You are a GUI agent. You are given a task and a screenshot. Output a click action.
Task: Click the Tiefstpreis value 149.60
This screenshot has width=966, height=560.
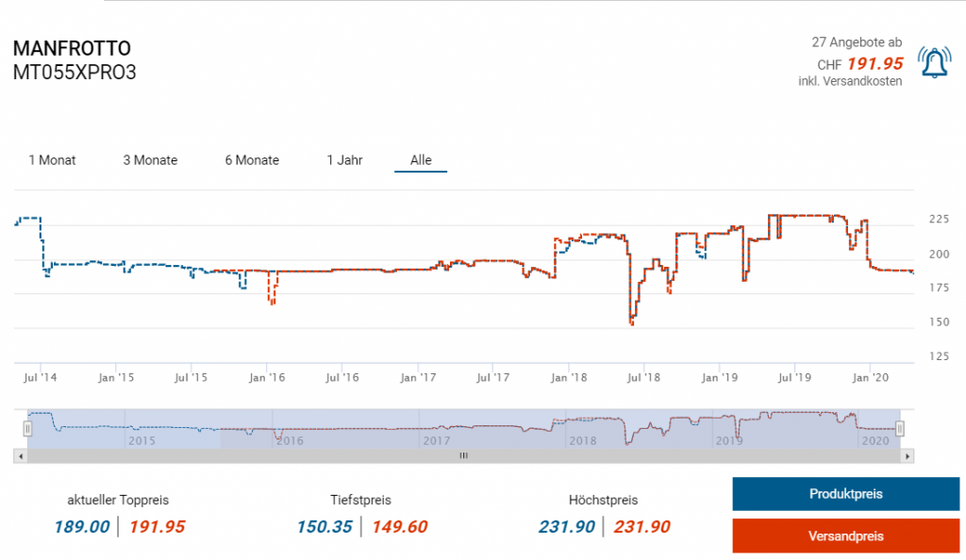[x=400, y=527]
